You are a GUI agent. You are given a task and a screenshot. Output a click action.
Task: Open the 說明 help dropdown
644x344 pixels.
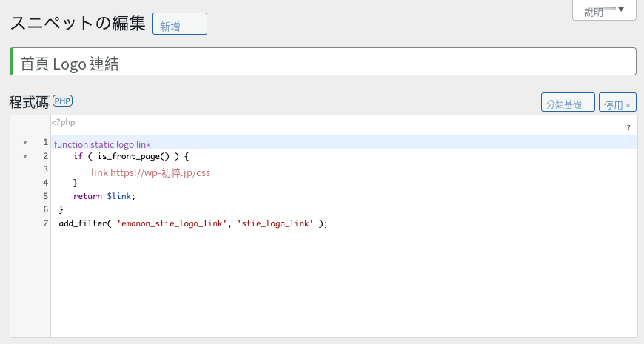click(x=604, y=10)
